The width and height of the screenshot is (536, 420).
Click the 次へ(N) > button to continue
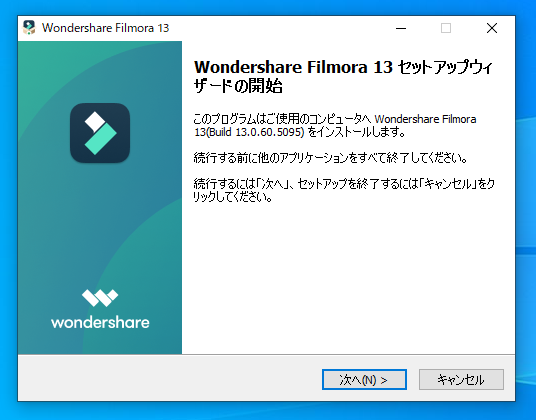[364, 379]
